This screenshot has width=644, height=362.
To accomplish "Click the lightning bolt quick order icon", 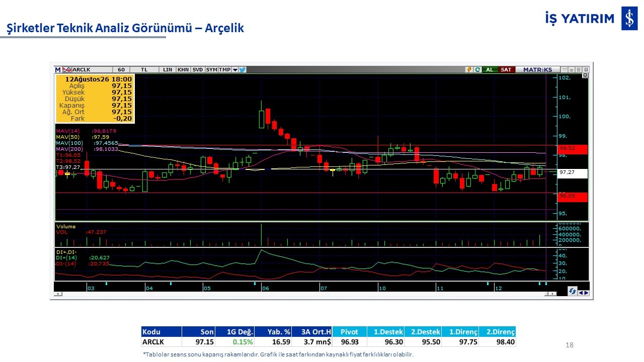I will pos(469,69).
